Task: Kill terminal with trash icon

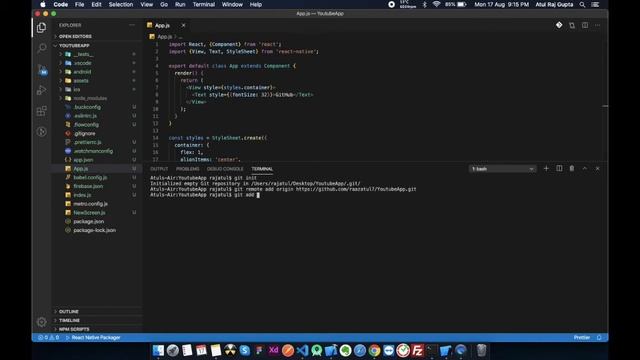Action: click(x=572, y=169)
